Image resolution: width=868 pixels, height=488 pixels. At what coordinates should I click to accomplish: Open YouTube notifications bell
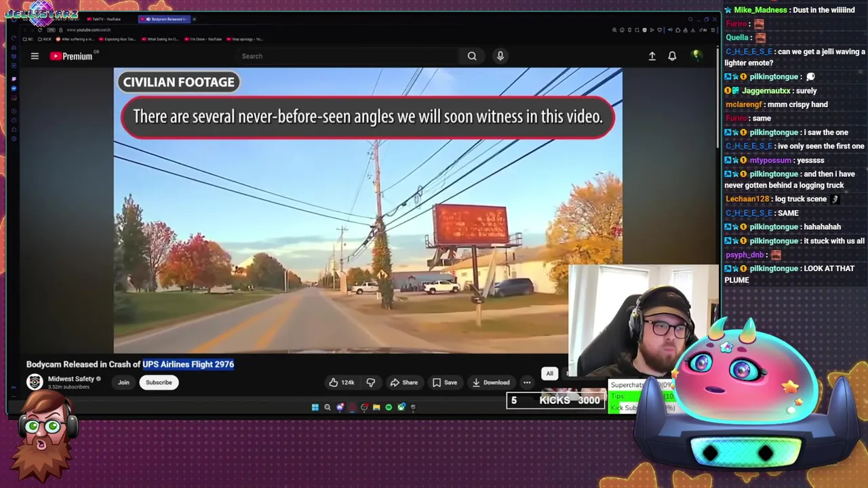tap(672, 56)
